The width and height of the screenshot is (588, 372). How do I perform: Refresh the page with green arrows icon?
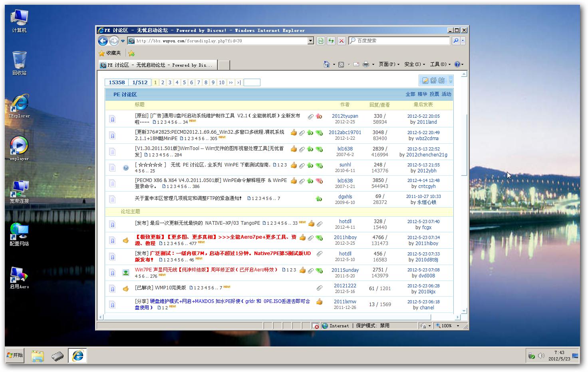tap(331, 41)
